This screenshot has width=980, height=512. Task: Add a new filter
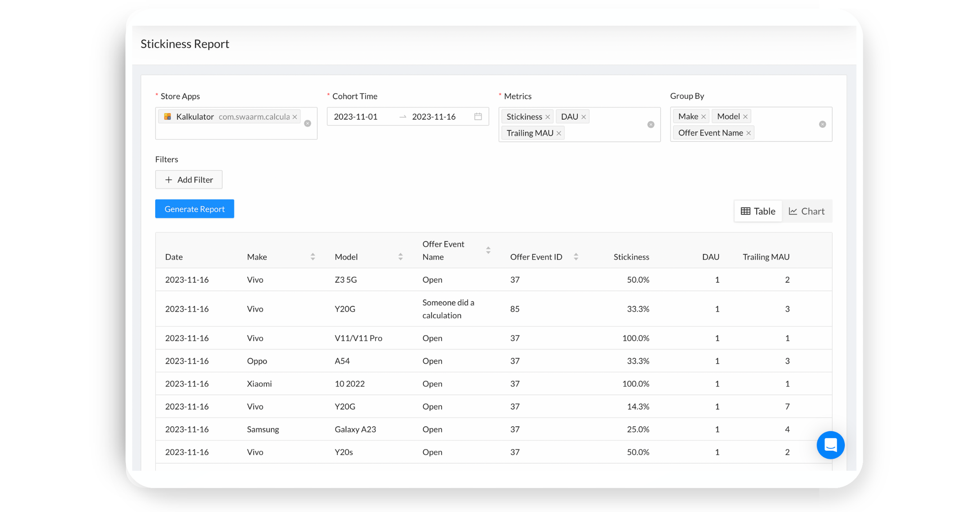(x=189, y=180)
